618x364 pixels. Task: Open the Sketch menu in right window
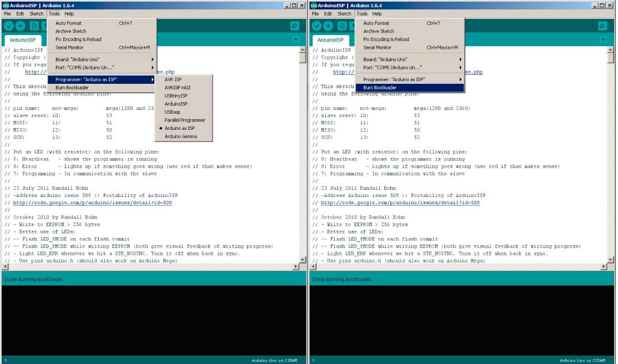point(344,14)
